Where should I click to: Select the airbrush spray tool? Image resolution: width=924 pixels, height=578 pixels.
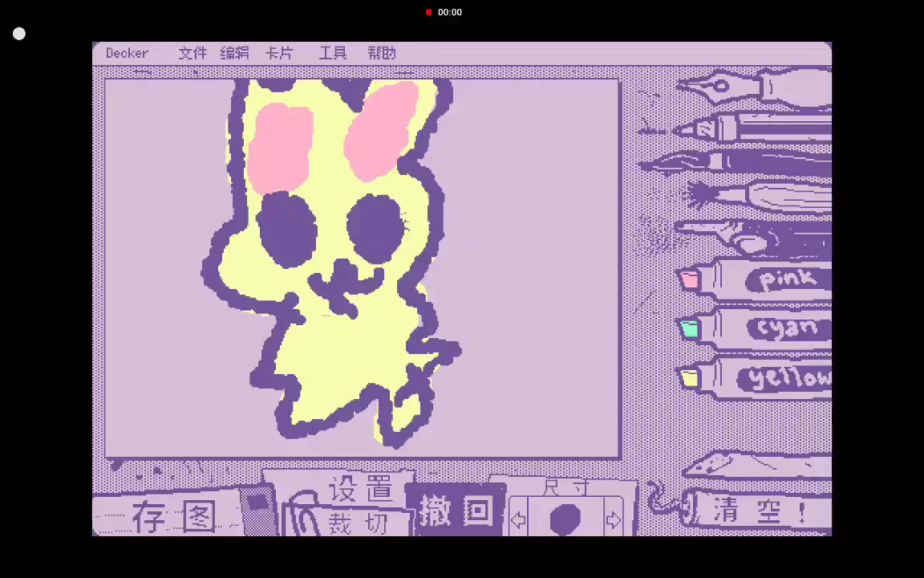click(754, 237)
